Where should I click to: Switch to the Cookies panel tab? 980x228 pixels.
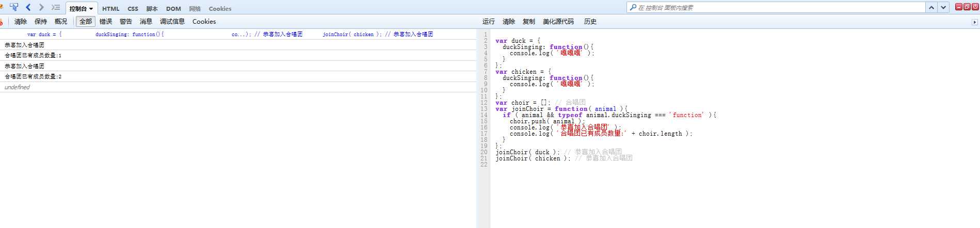220,9
